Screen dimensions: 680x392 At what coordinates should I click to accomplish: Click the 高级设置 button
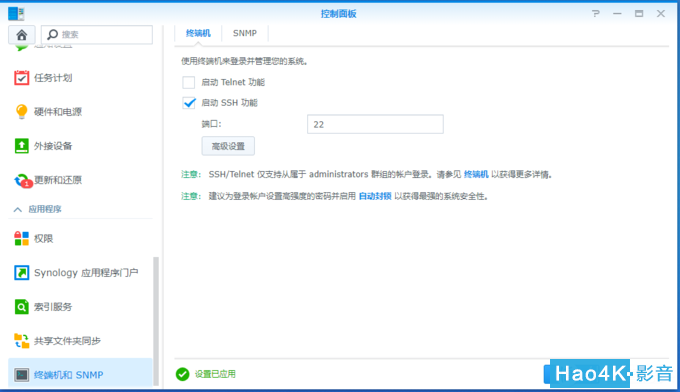[x=228, y=146]
